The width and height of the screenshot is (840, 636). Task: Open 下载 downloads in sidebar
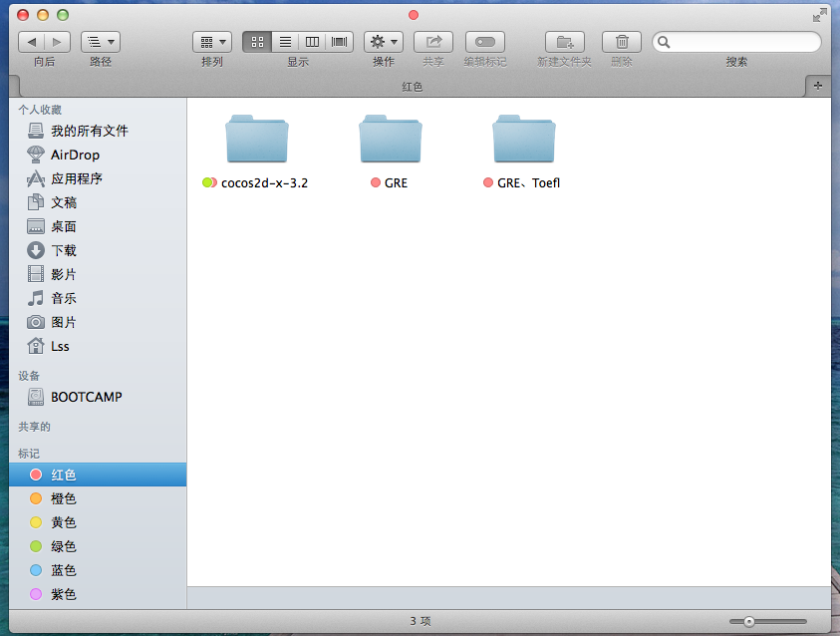click(98, 250)
